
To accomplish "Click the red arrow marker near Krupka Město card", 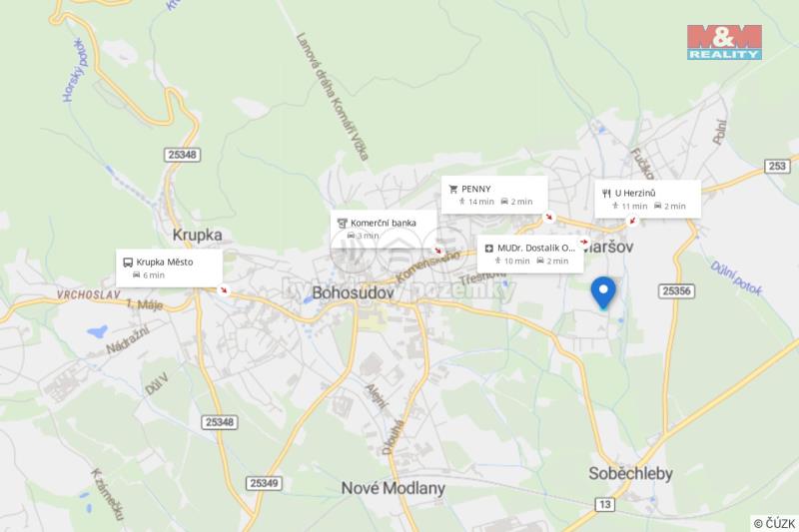I will (x=223, y=290).
